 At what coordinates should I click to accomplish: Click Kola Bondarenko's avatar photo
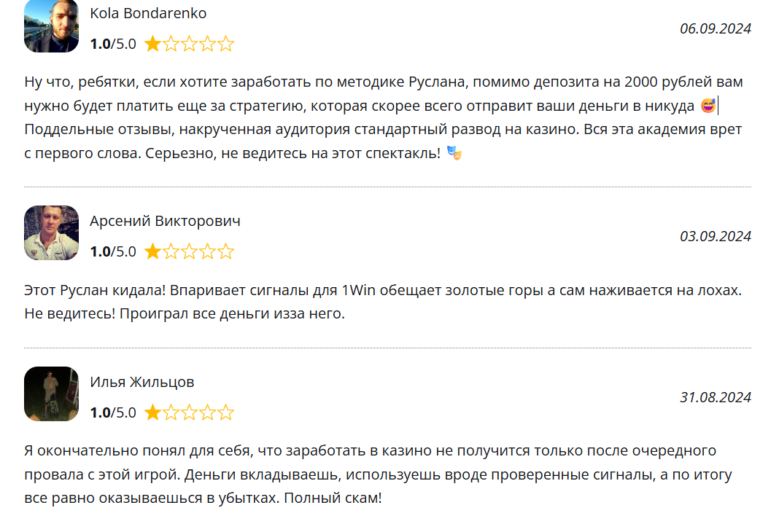coord(51,26)
